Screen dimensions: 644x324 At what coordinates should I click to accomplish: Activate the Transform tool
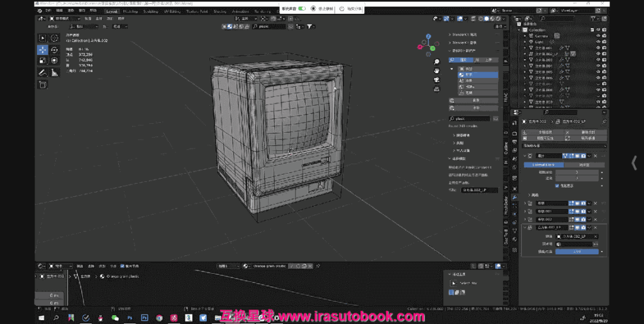pyautogui.click(x=54, y=61)
